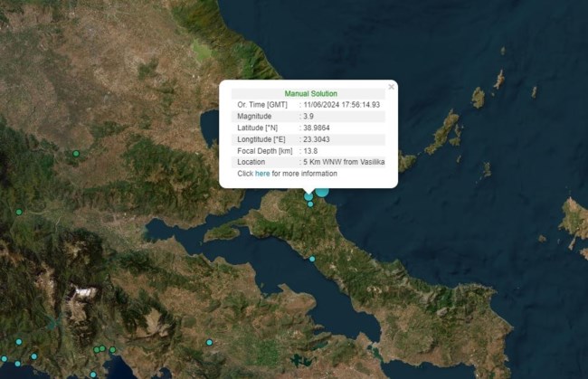This screenshot has width=588, height=379.
Task: Select the largest earthquake marker near Vasilika
Action: click(x=322, y=192)
